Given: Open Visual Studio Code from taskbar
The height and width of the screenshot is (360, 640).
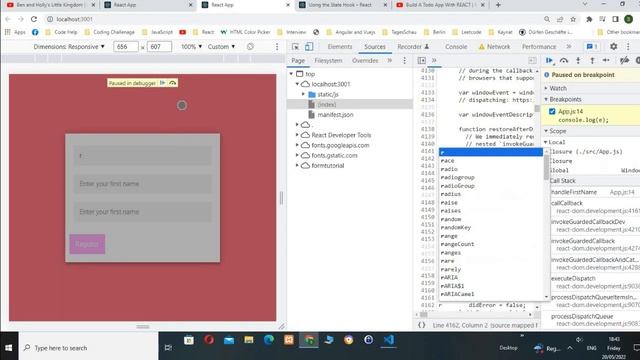Looking at the screenshot, I should (x=389, y=340).
